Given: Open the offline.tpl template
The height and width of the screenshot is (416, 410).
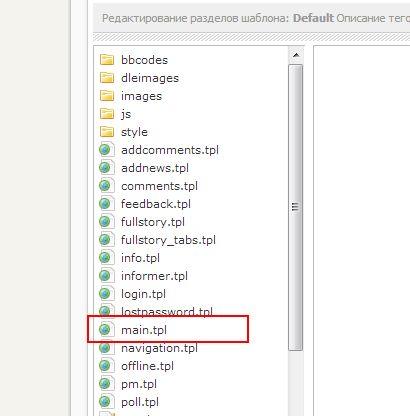Looking at the screenshot, I should point(147,366).
